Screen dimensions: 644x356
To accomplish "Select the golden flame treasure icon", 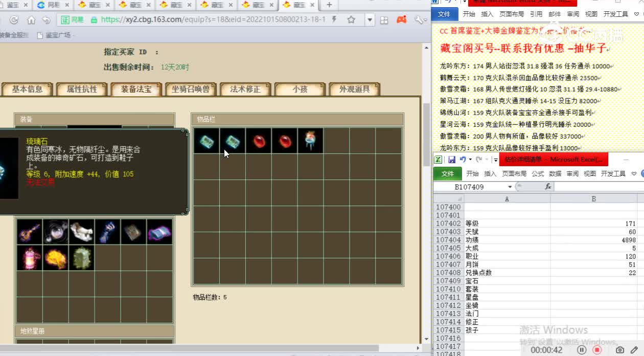I will [56, 258].
